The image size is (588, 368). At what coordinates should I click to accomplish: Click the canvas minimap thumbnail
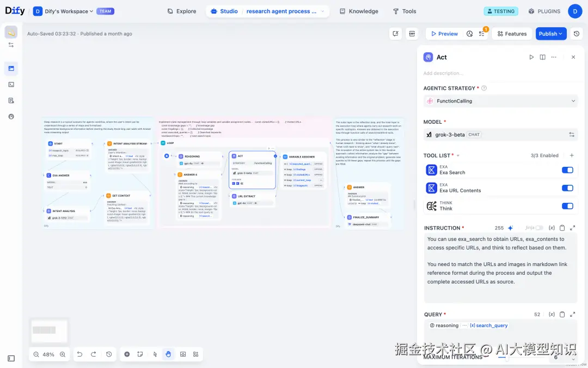[49, 331]
